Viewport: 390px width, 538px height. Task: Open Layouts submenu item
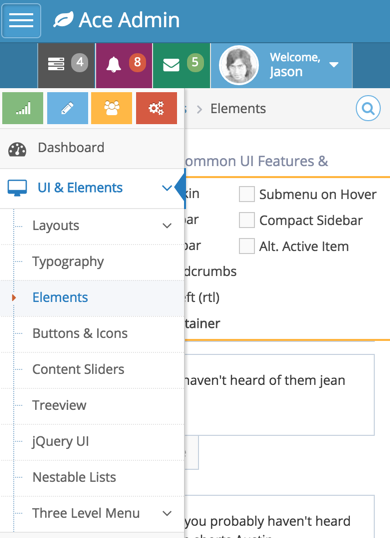92,226
